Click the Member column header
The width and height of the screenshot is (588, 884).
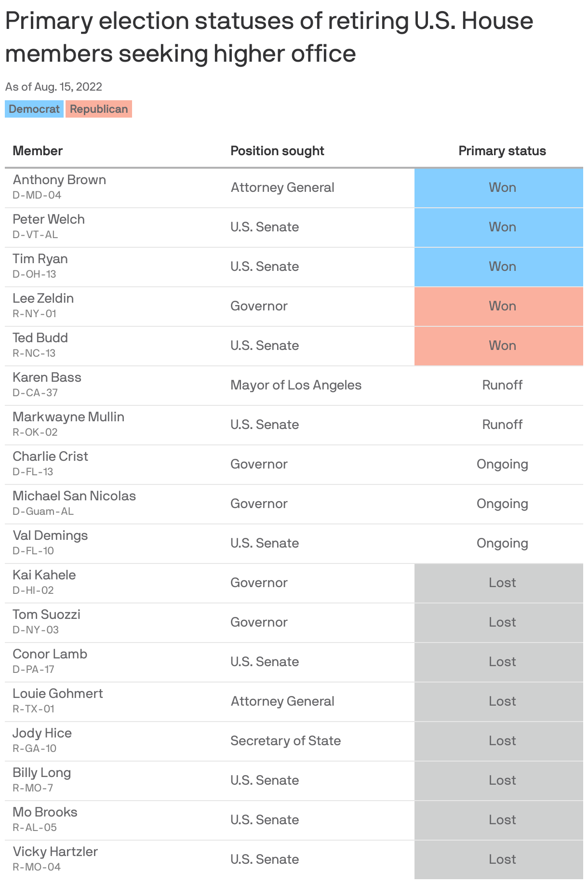click(38, 151)
